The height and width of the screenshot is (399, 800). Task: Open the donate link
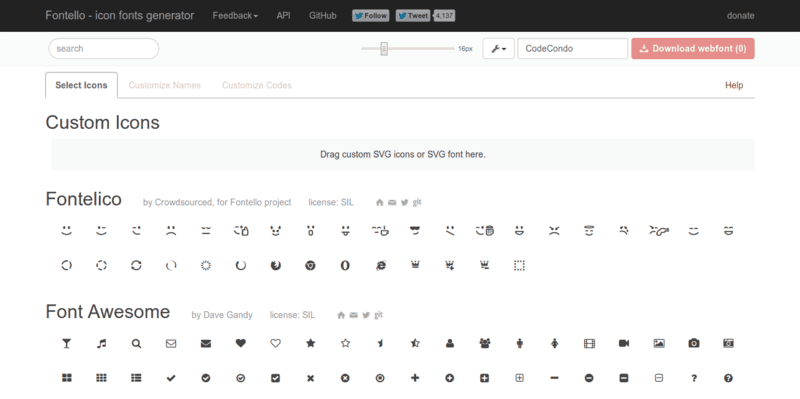[x=740, y=16]
